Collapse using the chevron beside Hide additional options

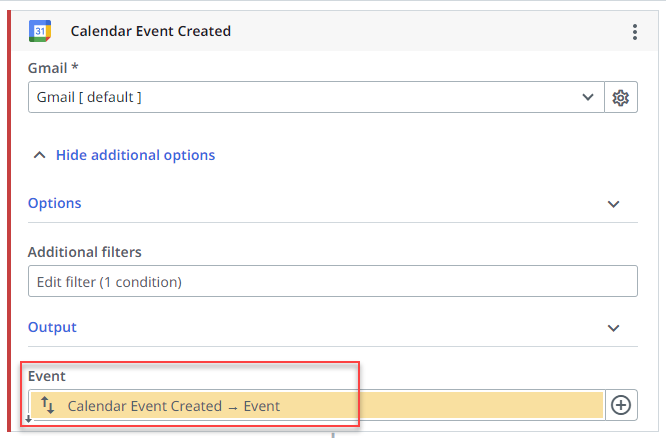[x=40, y=155]
